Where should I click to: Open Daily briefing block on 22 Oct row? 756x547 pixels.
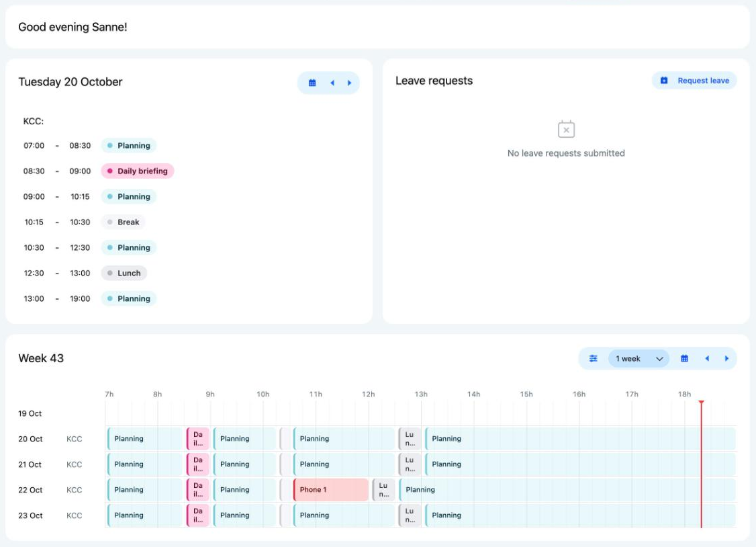point(198,490)
